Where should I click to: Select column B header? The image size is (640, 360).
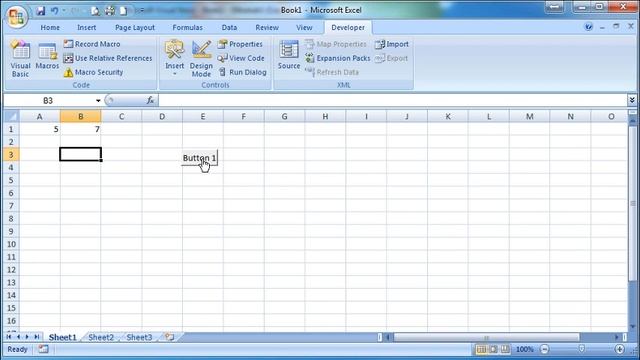tap(80, 116)
